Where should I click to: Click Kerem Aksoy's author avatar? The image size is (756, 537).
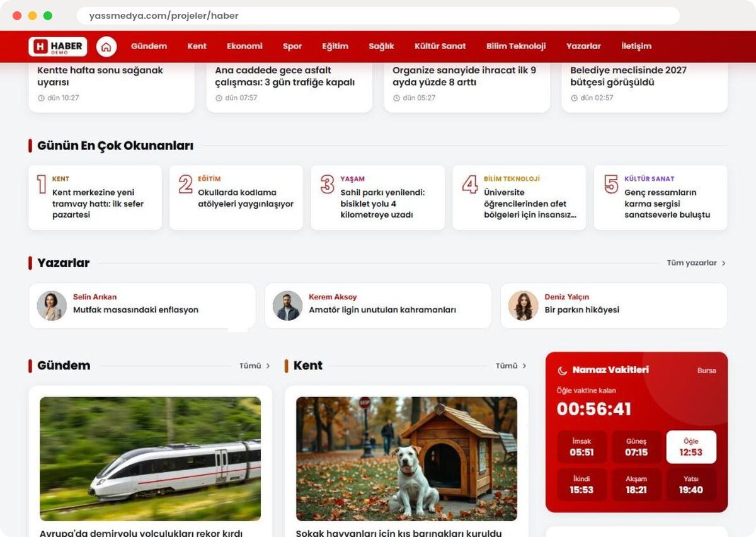point(287,306)
